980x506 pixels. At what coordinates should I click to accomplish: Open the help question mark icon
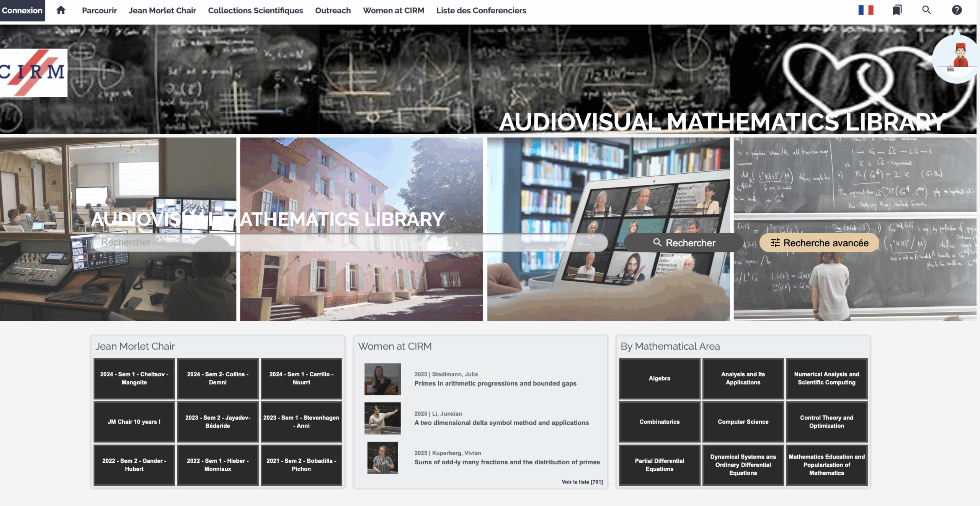click(x=957, y=10)
